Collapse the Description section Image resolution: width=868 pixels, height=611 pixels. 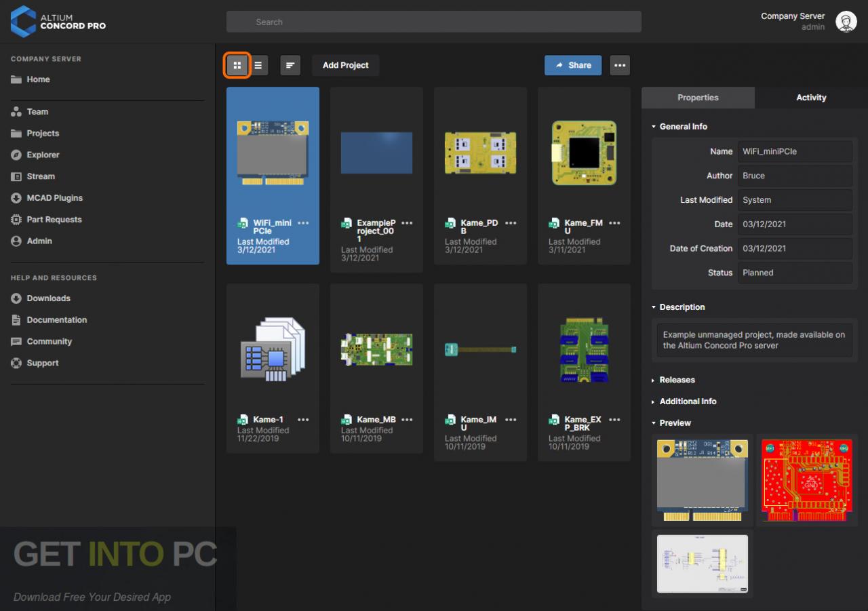pyautogui.click(x=678, y=307)
